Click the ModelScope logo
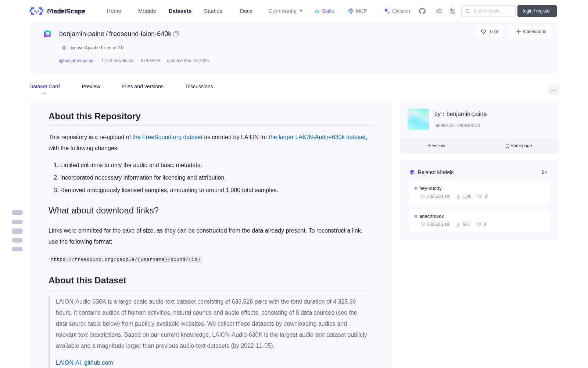The image size is (588, 368). (x=57, y=11)
